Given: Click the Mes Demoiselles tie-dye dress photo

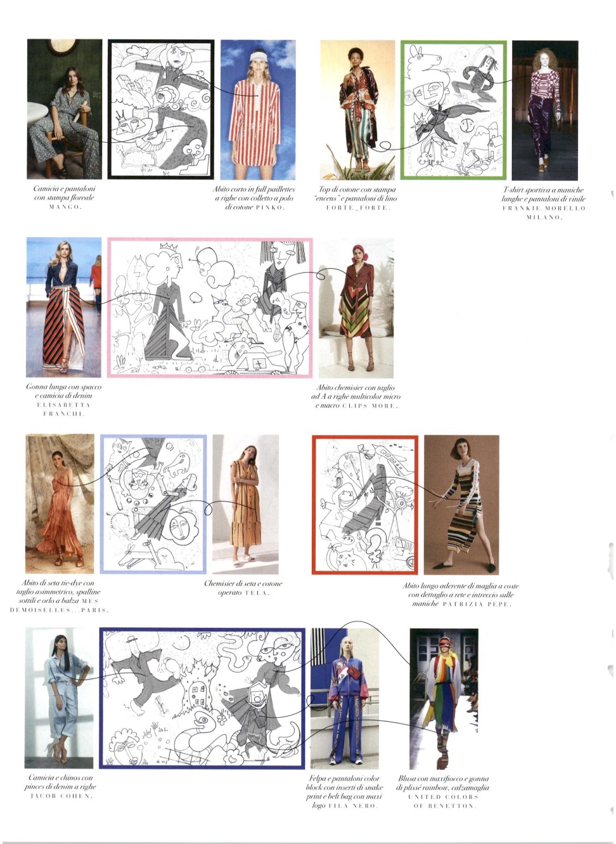Looking at the screenshot, I should [60, 503].
